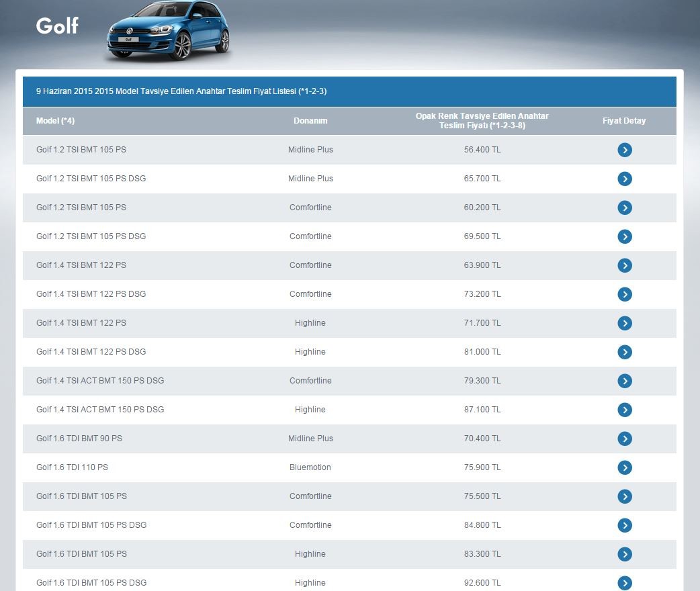Click arrow icon for 63.900 TL Golf 1.4 TSI
The height and width of the screenshot is (591, 700).
(x=625, y=265)
